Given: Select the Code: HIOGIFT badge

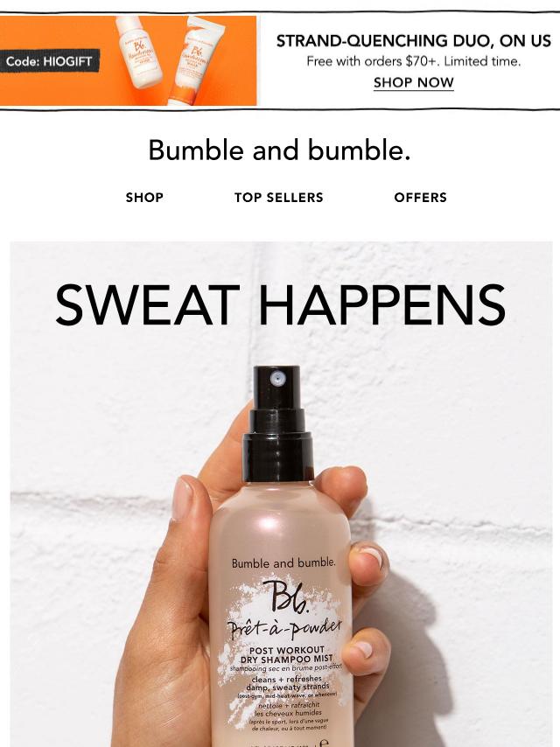Looking at the screenshot, I should click(49, 61).
